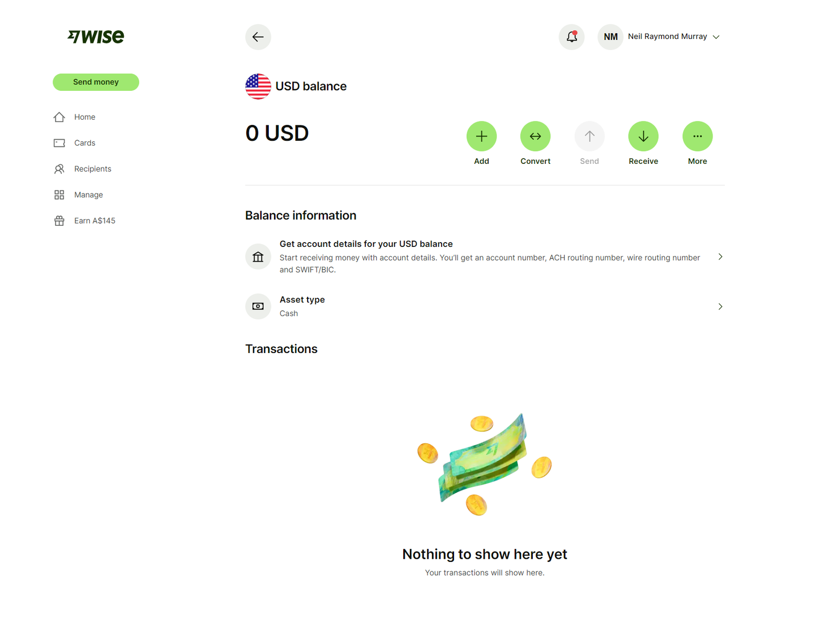Open the notifications bell

pos(571,37)
